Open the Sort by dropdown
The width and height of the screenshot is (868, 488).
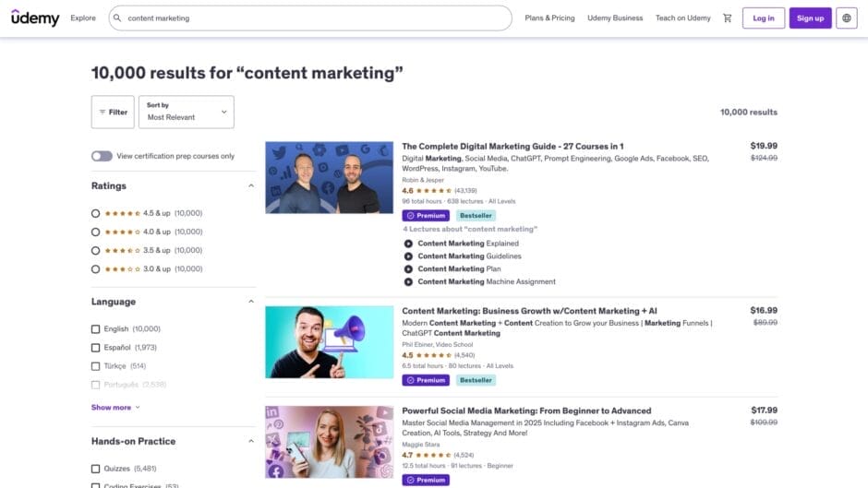click(x=187, y=112)
